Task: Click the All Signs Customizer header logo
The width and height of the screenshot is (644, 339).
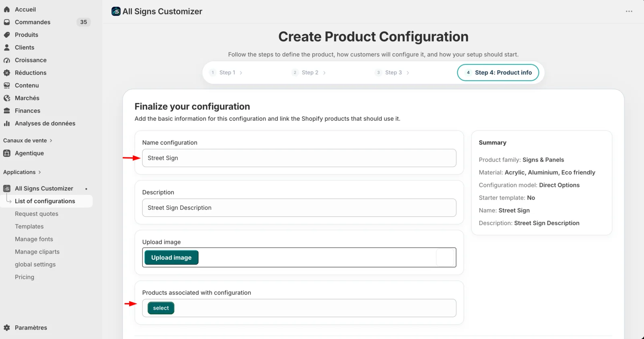Action: 116,11
